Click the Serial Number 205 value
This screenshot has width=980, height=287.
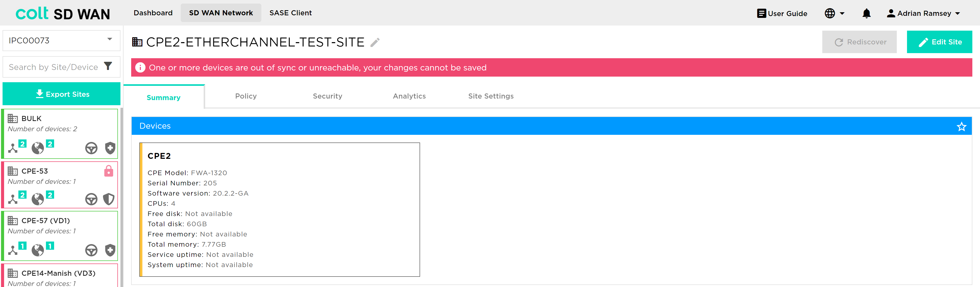(210, 183)
